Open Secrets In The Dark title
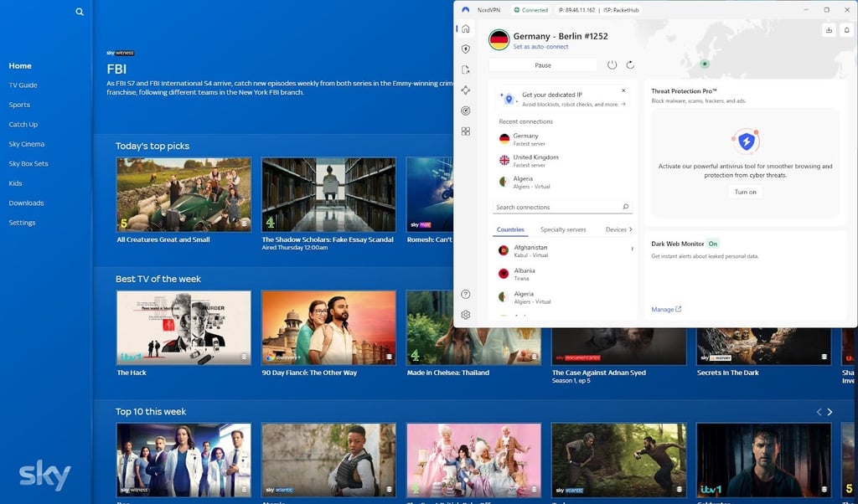 pos(728,373)
